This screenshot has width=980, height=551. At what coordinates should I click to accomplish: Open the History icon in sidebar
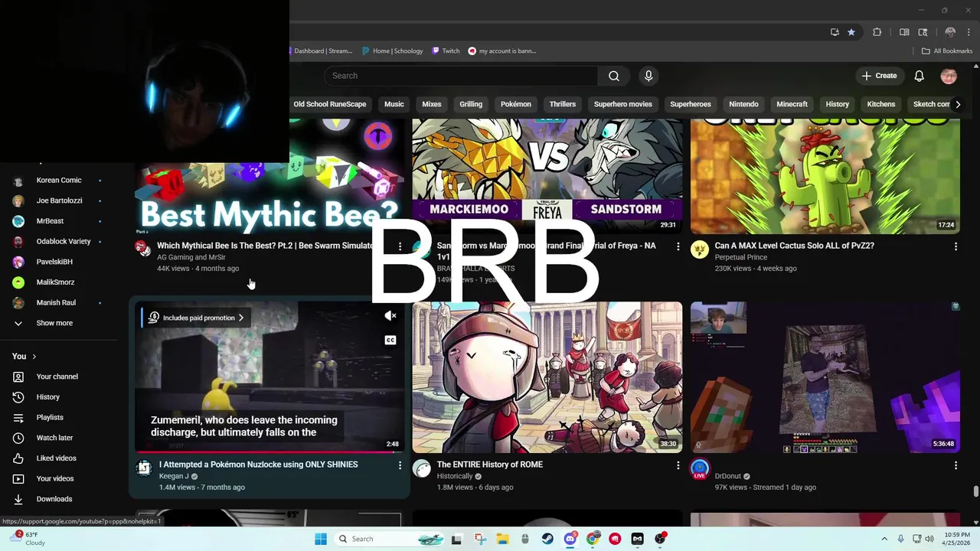pos(18,397)
